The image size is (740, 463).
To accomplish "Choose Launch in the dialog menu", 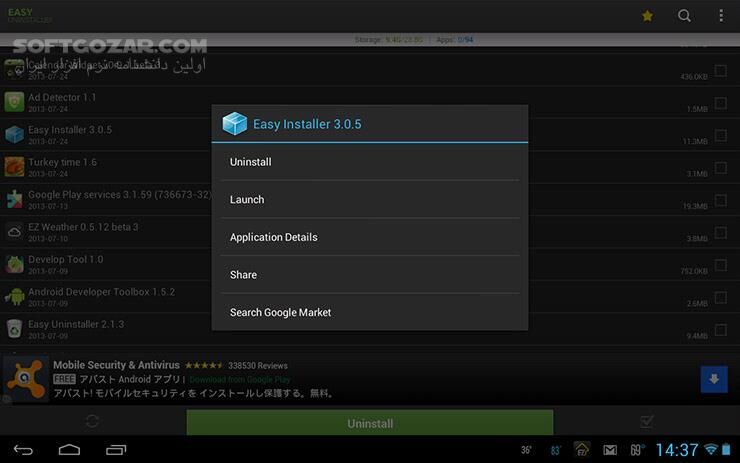I will pyautogui.click(x=370, y=199).
